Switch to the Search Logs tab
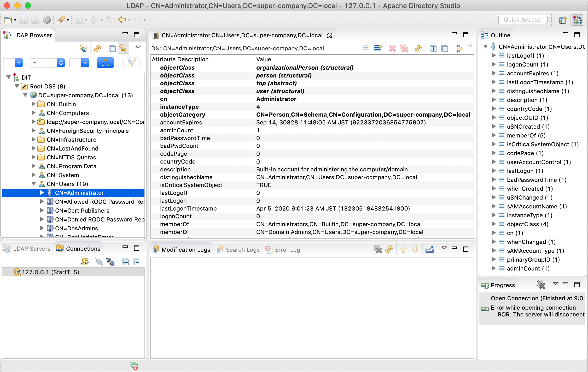The image size is (588, 372). [x=238, y=250]
